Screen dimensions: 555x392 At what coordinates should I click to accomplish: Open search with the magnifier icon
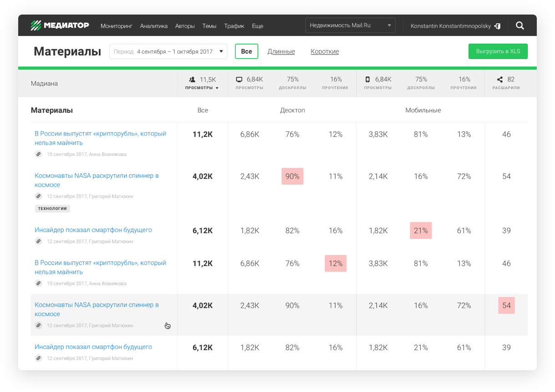coord(520,26)
